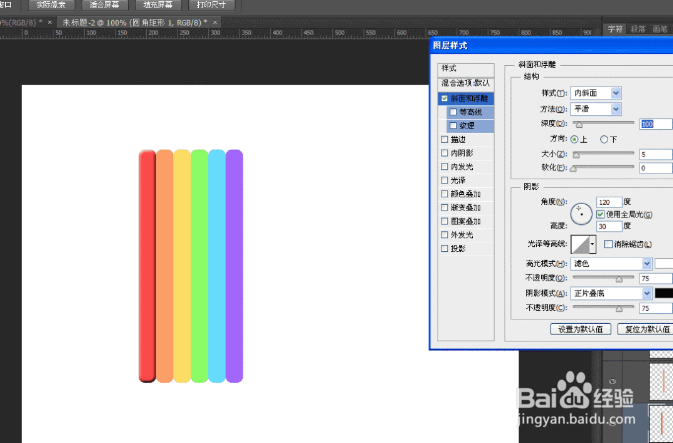Click the 大小 slider handle

point(576,155)
